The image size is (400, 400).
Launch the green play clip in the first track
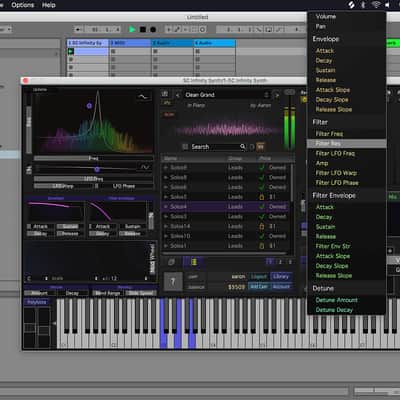(x=71, y=51)
